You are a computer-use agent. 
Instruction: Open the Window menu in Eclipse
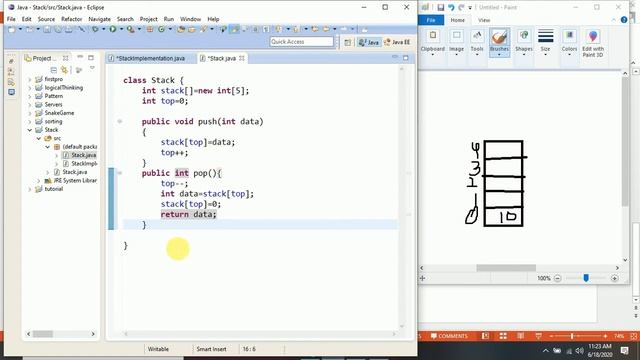tap(190, 19)
